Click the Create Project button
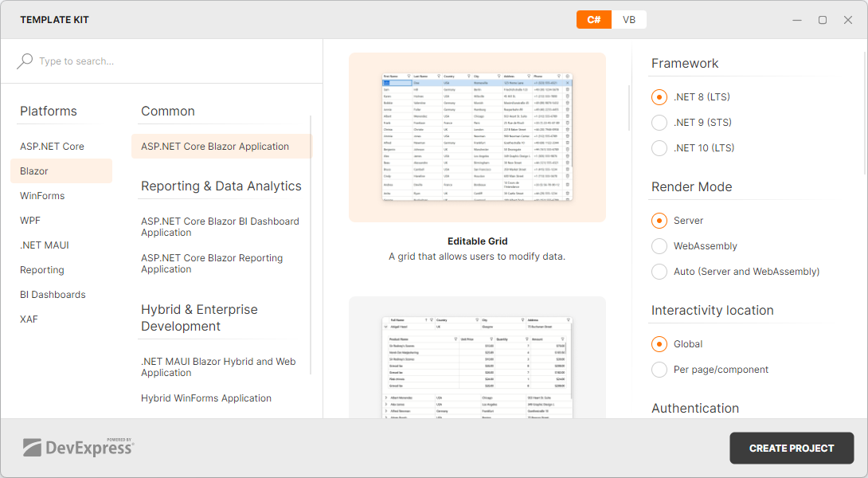The width and height of the screenshot is (868, 478). click(792, 448)
